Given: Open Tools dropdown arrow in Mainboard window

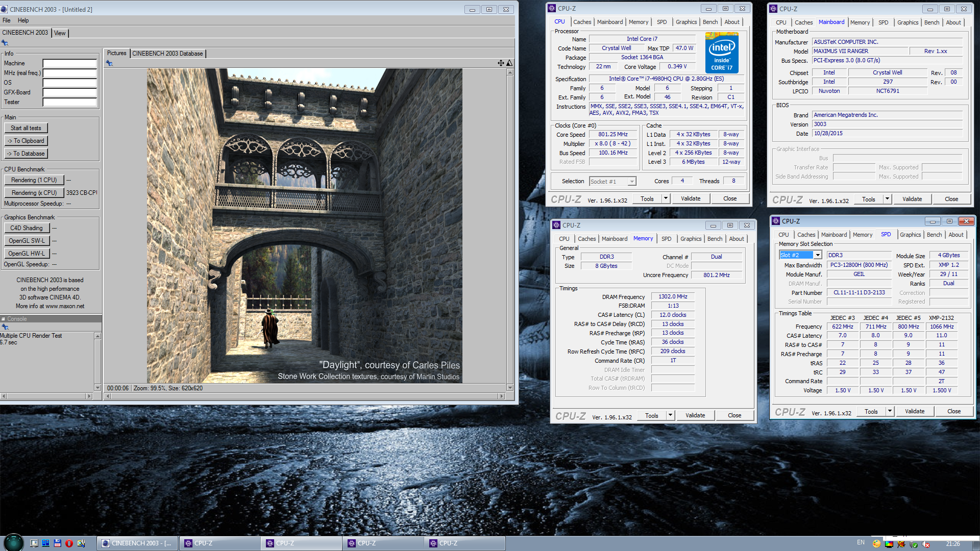Looking at the screenshot, I should [887, 199].
